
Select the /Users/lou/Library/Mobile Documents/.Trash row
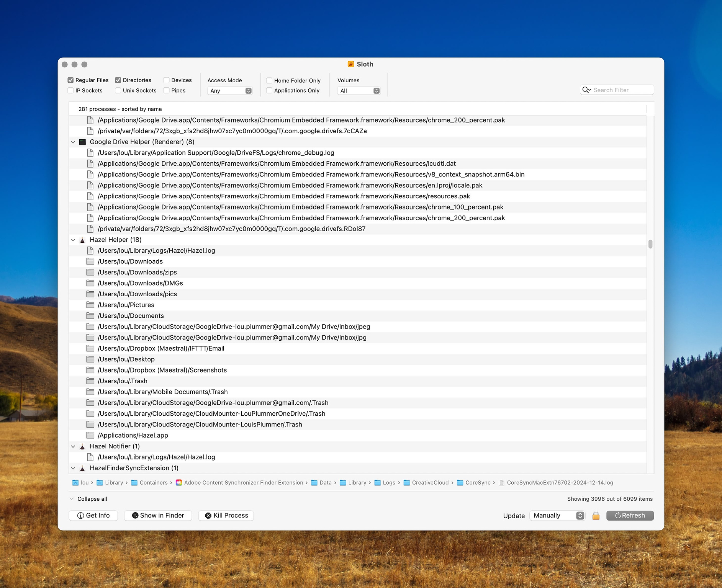click(358, 392)
